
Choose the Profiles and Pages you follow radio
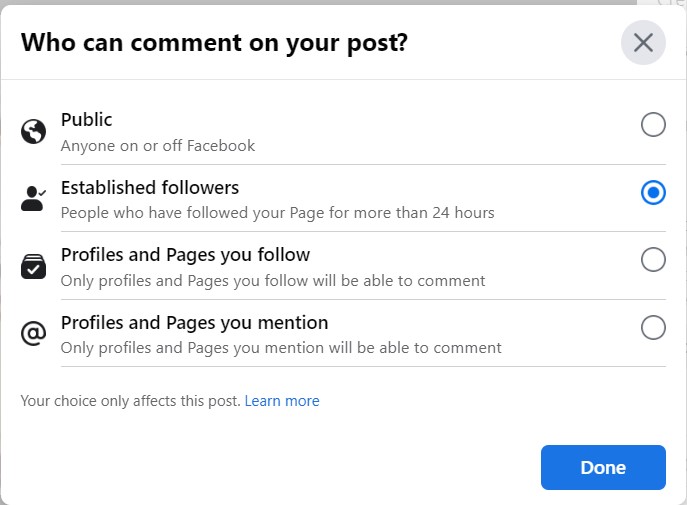click(x=653, y=260)
